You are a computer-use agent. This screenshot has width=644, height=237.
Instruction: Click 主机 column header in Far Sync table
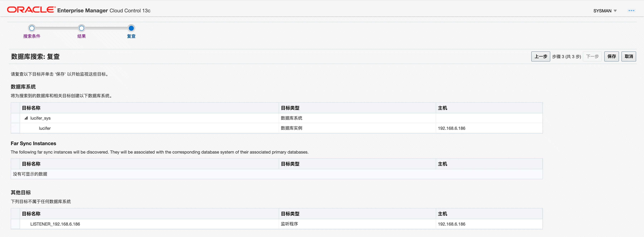(442, 164)
